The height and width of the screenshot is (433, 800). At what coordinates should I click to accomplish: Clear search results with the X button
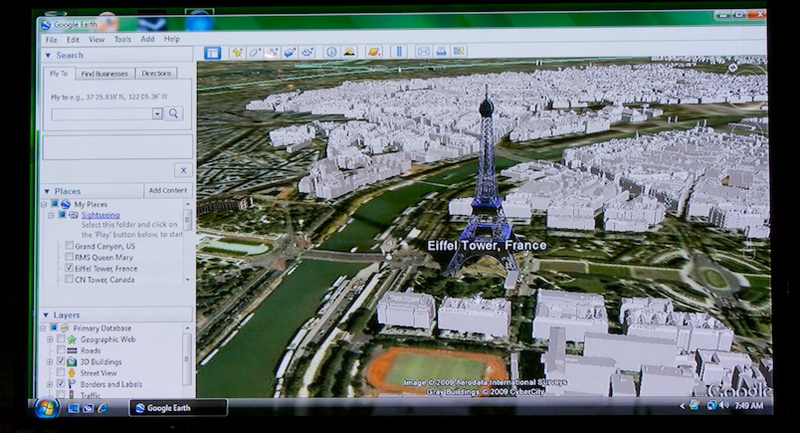pyautogui.click(x=183, y=170)
